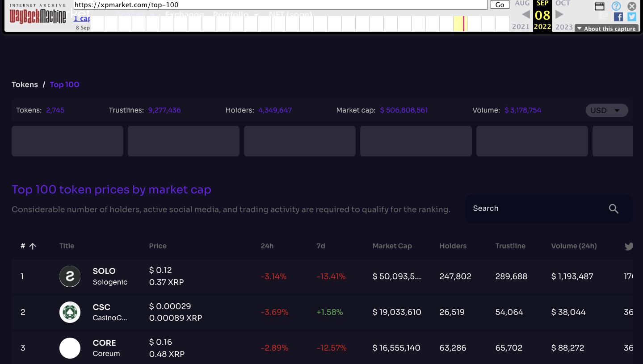Click the third placeholder card
The height and width of the screenshot is (364, 643).
pyautogui.click(x=300, y=141)
